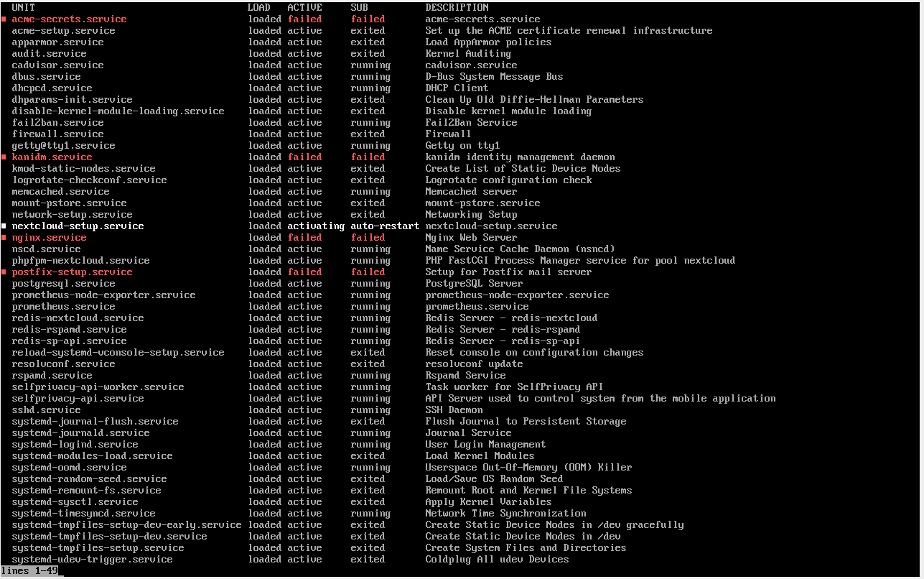Select the systemd-journald.service row
This screenshot has height=579, width=924.
[x=75, y=432]
